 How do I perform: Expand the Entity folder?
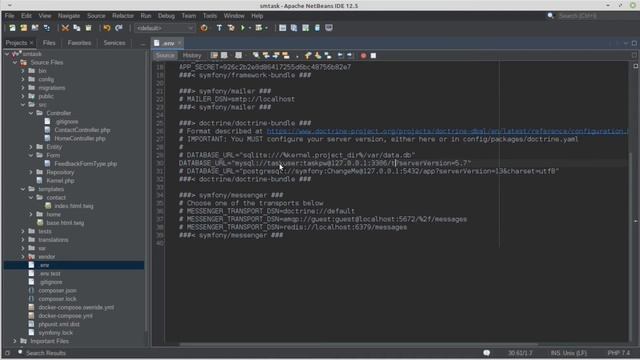click(31, 147)
